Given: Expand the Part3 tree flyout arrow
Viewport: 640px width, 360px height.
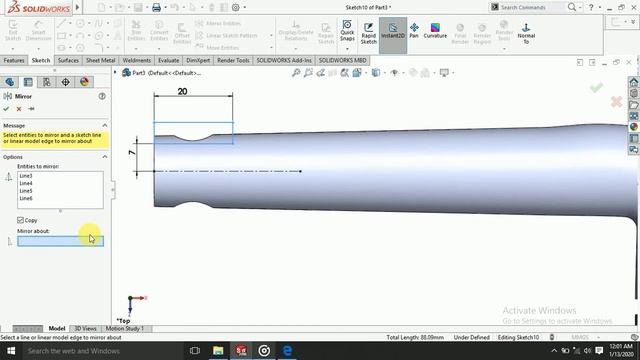Looking at the screenshot, I should point(115,73).
